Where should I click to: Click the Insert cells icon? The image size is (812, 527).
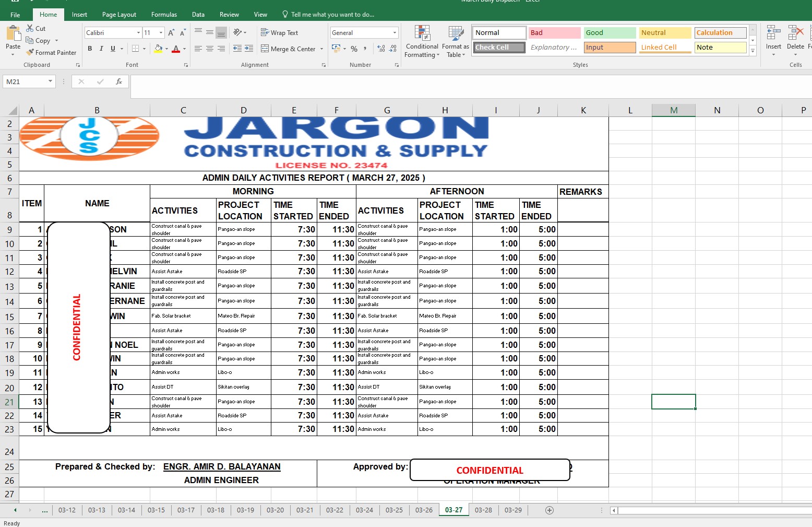pos(773,32)
